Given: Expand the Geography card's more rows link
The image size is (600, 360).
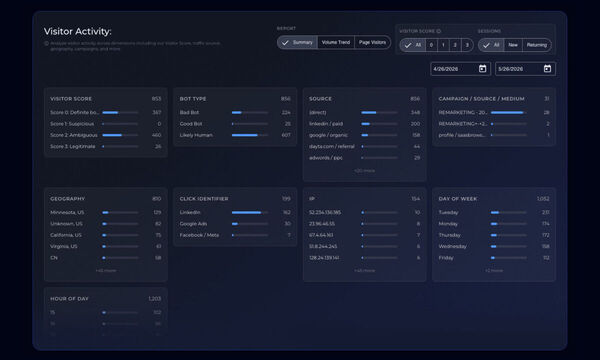Looking at the screenshot, I should 106,270.
